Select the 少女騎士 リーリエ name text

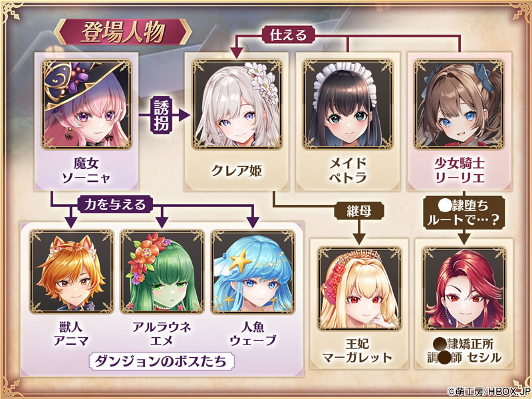460,171
